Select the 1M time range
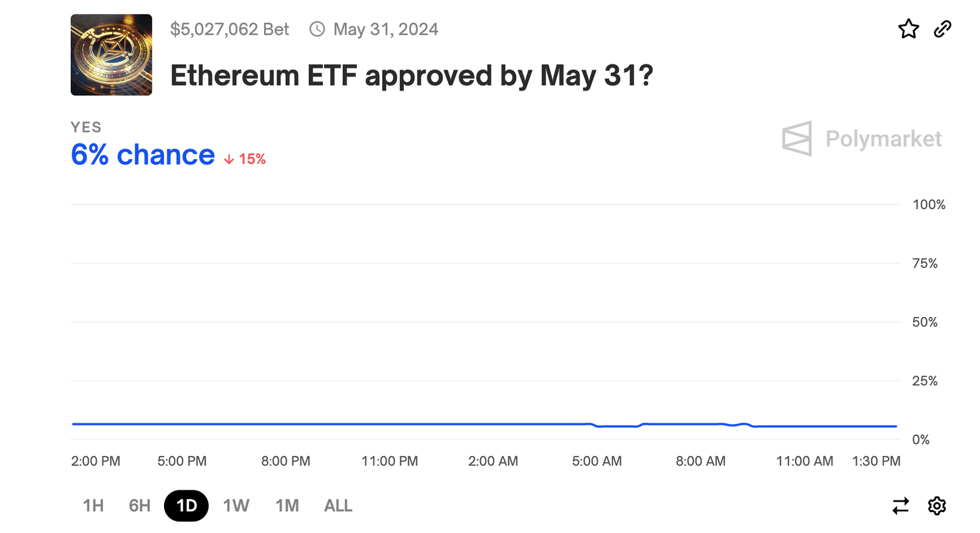The image size is (980, 533). click(x=287, y=506)
